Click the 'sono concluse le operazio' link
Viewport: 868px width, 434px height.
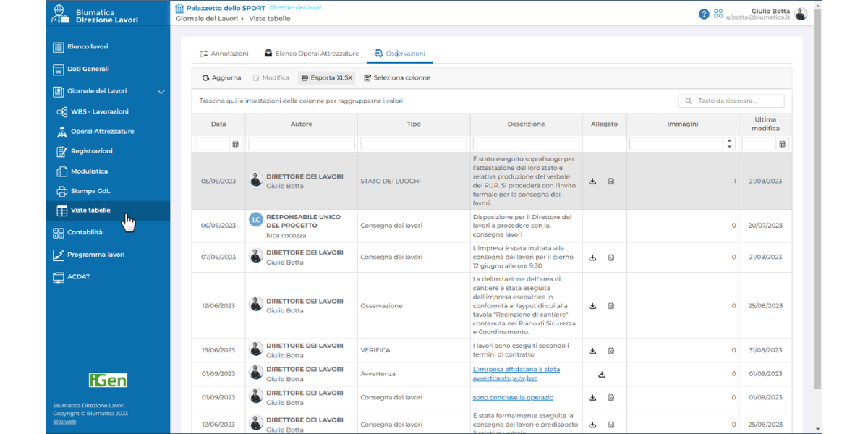click(513, 397)
